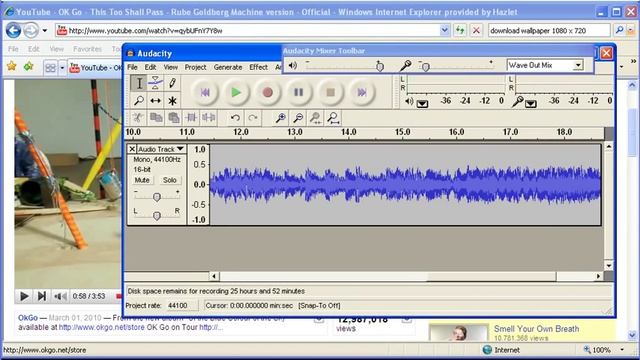This screenshot has height=360, width=640.
Task: Click the microphone icon in Mixer Toolbar
Action: pos(405,65)
